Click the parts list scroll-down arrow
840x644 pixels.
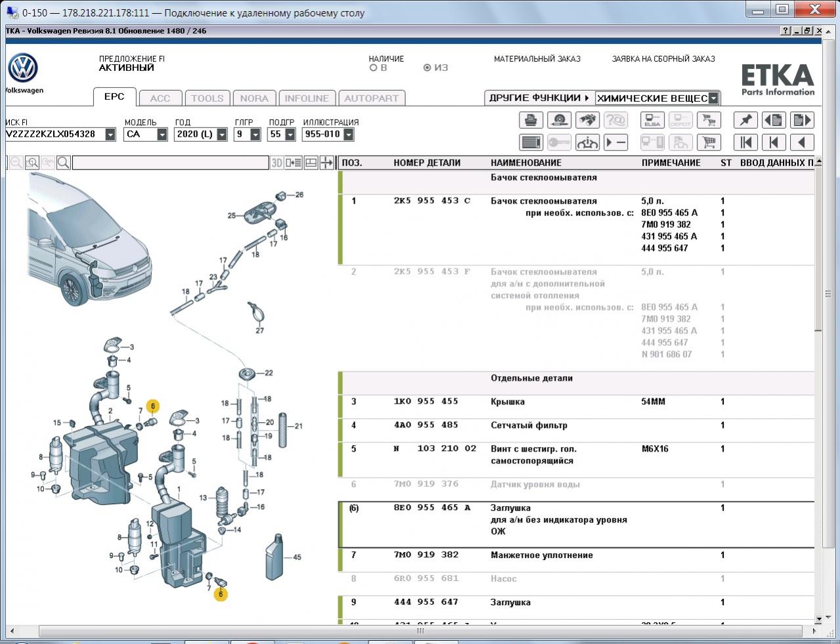pos(818,618)
